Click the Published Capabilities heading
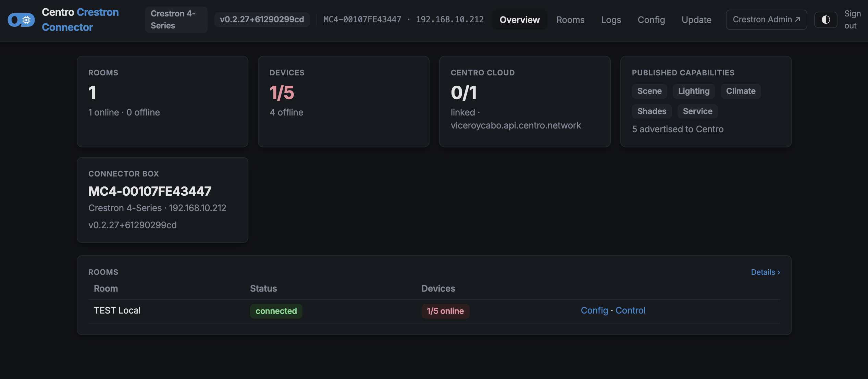 click(683, 73)
